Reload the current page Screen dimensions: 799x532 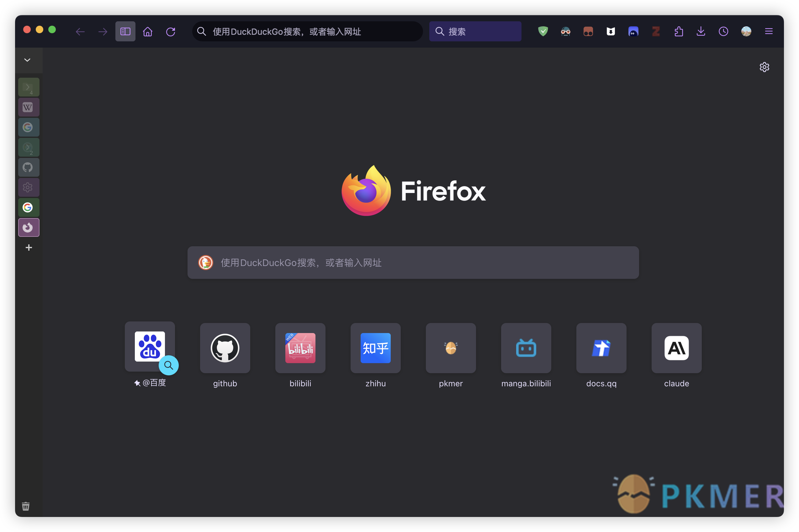click(171, 32)
